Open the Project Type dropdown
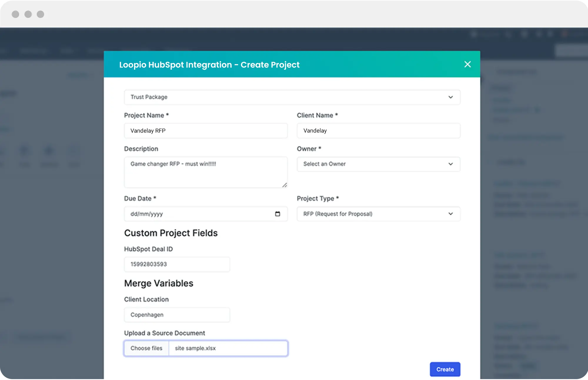Viewport: 588px width, 380px height. [378, 214]
